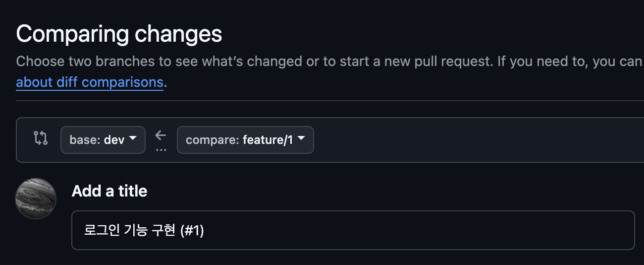Image resolution: width=644 pixels, height=265 pixels.
Task: Click the ellipsis below the branch arrow
Action: pyautogui.click(x=161, y=149)
